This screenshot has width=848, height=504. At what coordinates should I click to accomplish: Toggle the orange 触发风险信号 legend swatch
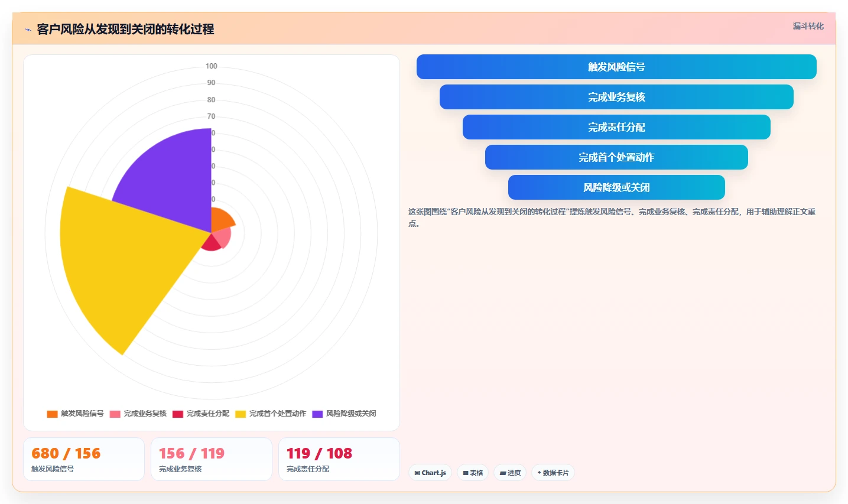52,414
